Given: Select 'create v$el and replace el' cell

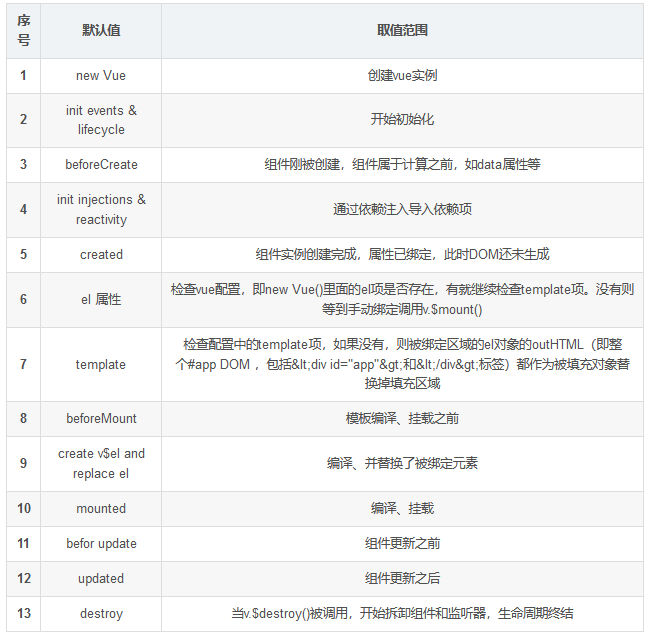Looking at the screenshot, I should (x=101, y=464).
